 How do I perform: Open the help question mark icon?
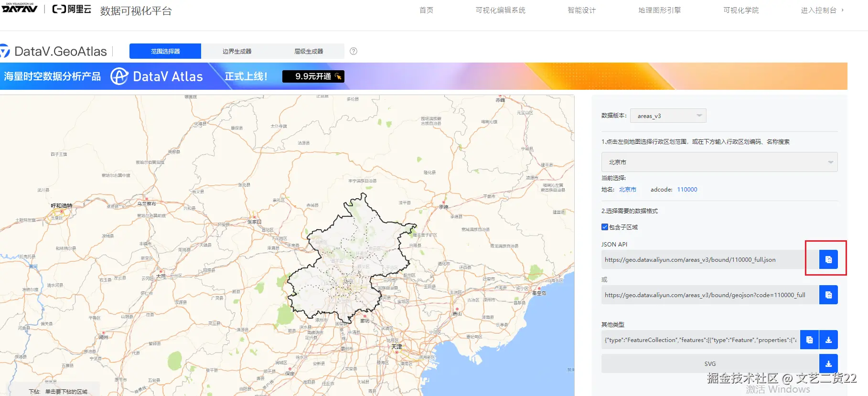354,51
